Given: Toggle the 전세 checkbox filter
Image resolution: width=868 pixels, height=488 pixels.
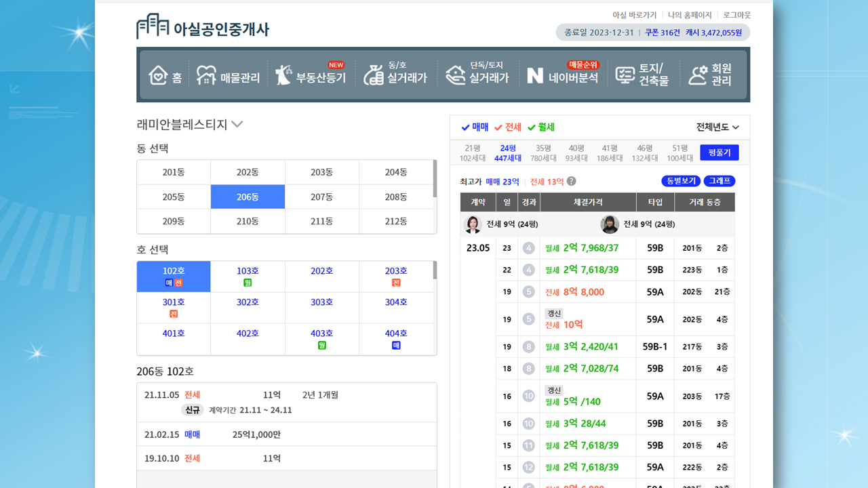Looking at the screenshot, I should point(508,127).
